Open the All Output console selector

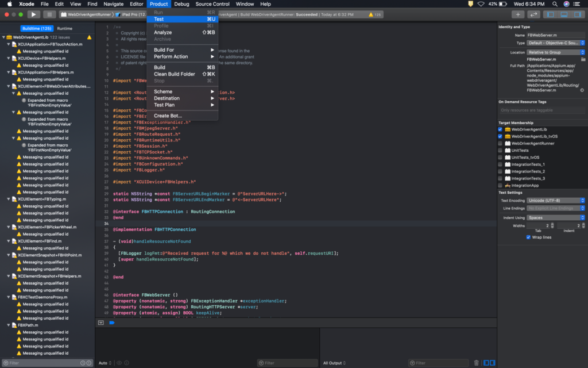click(335, 363)
